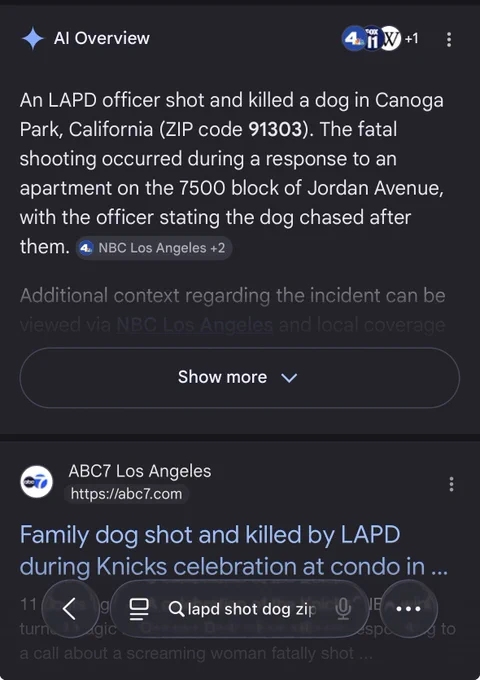
Task: Open the Wikipedia source icon
Action: click(390, 39)
